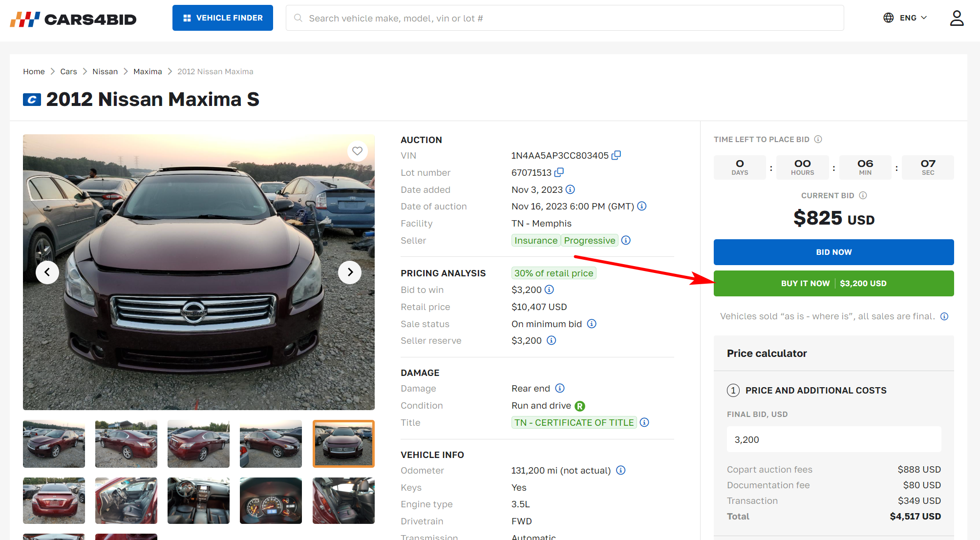The width and height of the screenshot is (980, 540).
Task: Click TN - CERTIFICATE OF TITLE tag
Action: click(x=574, y=422)
